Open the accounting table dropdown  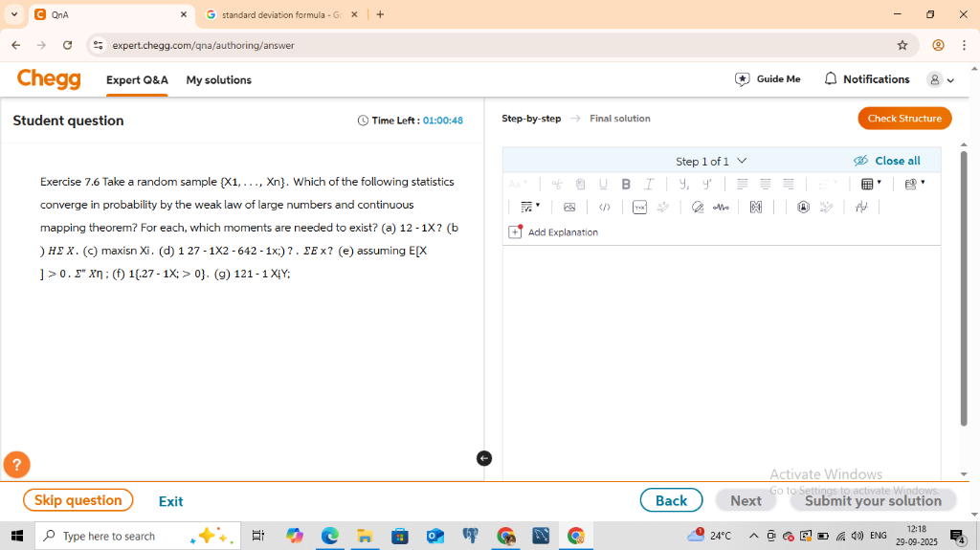(x=915, y=184)
